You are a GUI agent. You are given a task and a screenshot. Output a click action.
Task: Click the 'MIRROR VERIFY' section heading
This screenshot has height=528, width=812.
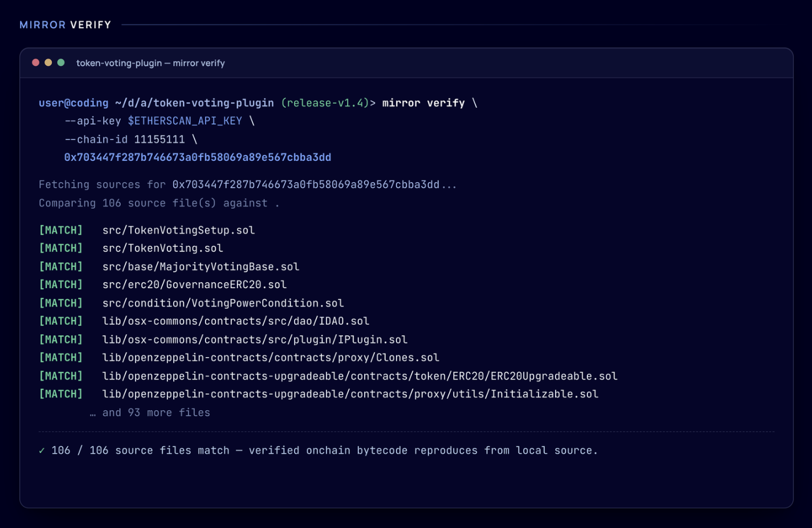tap(65, 25)
